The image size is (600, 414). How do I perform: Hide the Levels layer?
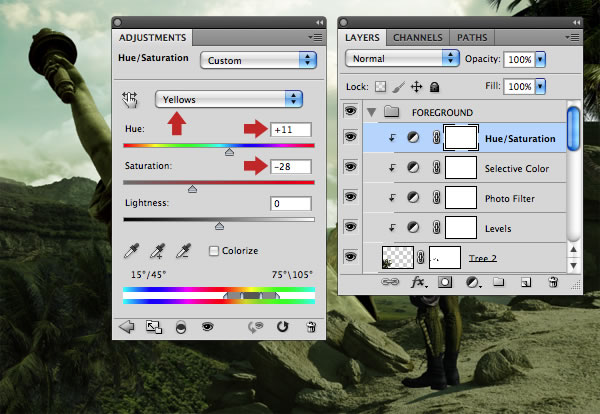351,227
